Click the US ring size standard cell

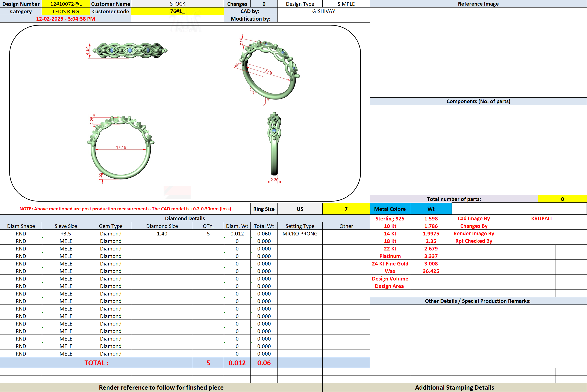(x=300, y=209)
